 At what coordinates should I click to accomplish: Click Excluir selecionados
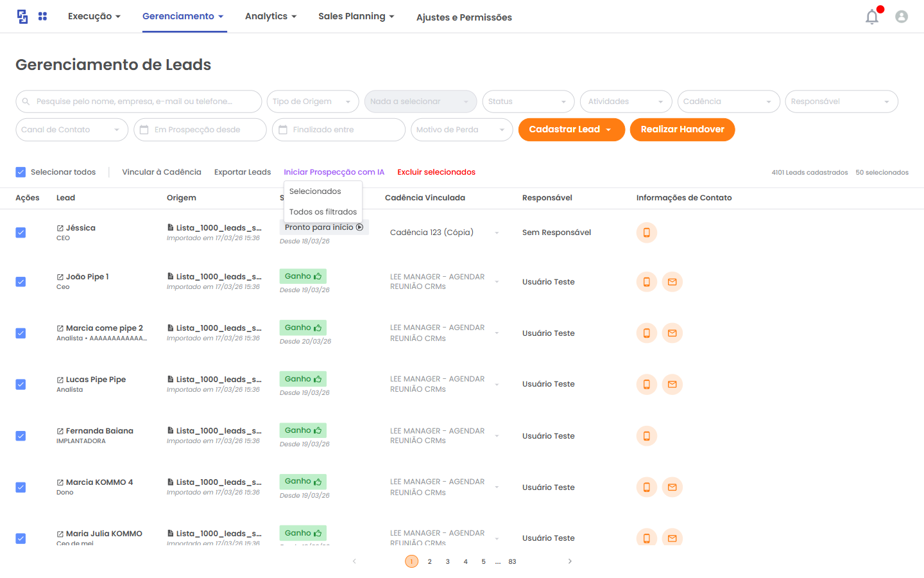(x=436, y=172)
